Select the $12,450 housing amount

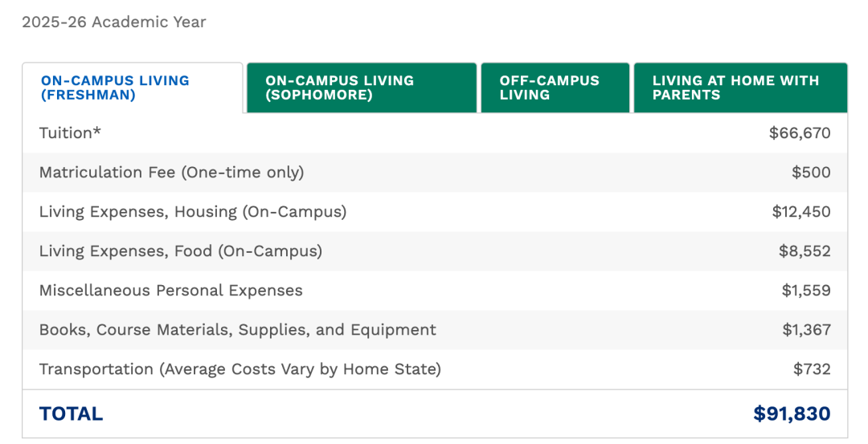(801, 212)
